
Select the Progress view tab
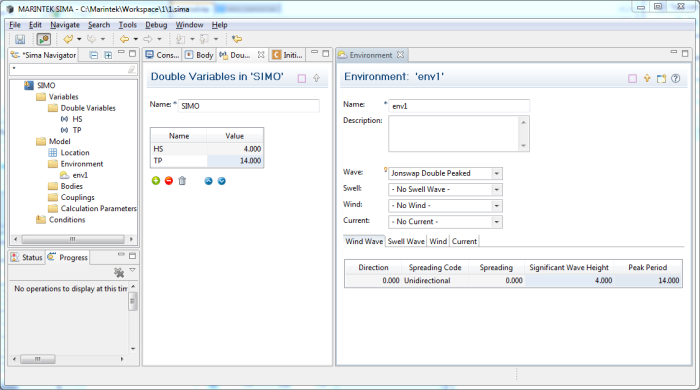pos(68,257)
